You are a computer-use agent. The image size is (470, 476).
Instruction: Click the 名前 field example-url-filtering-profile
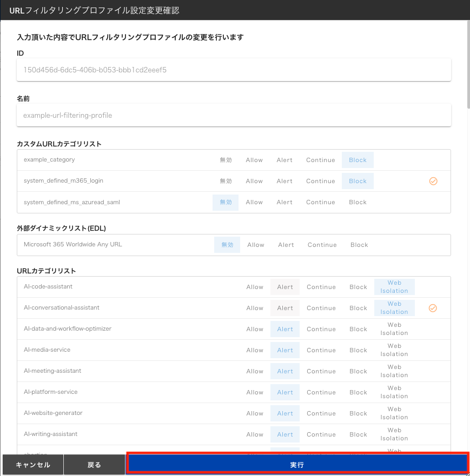(x=234, y=116)
